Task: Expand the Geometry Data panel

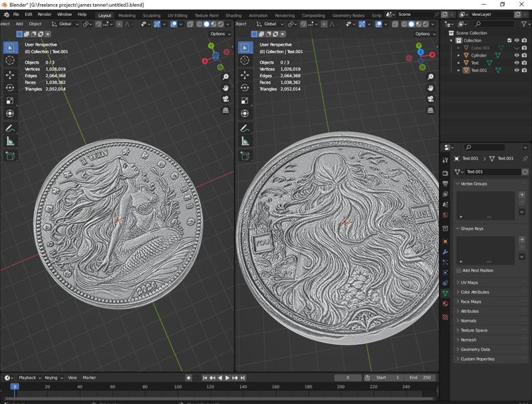Action: 475,349
